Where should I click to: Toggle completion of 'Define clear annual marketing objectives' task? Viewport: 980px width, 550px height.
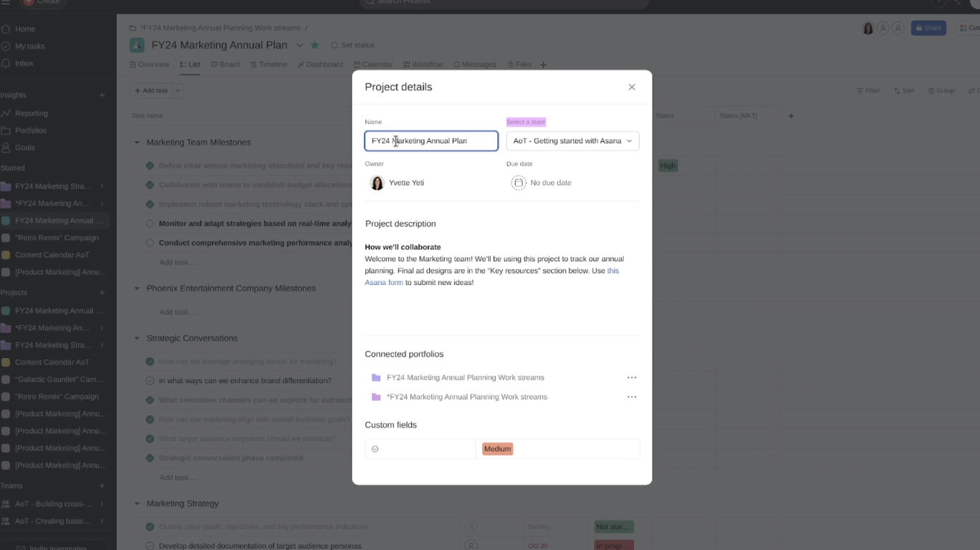(150, 165)
